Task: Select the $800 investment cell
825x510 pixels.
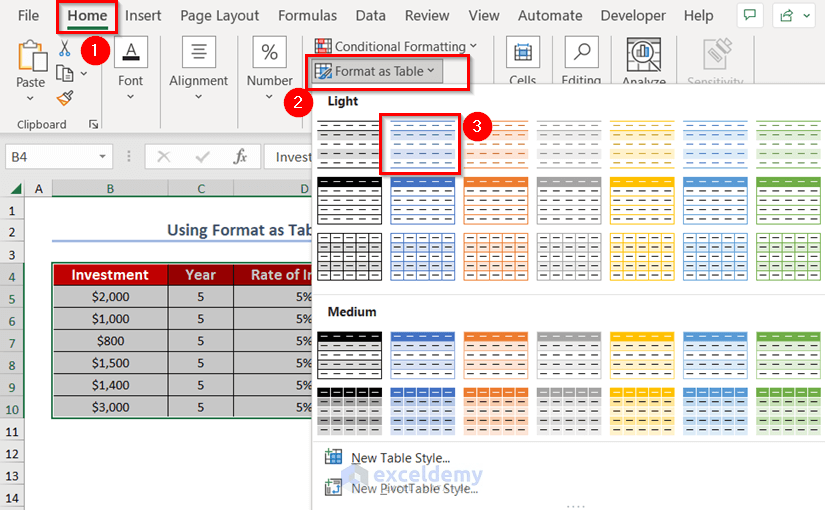Action: [x=110, y=341]
